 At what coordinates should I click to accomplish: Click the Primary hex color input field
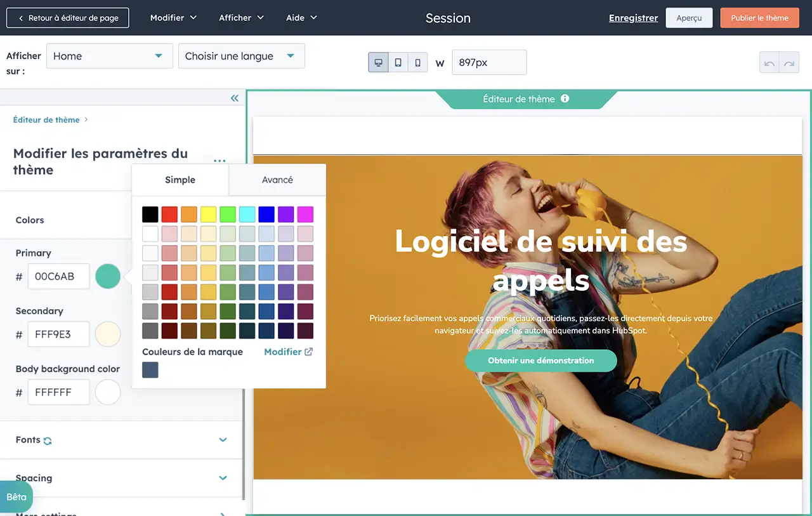click(x=58, y=277)
